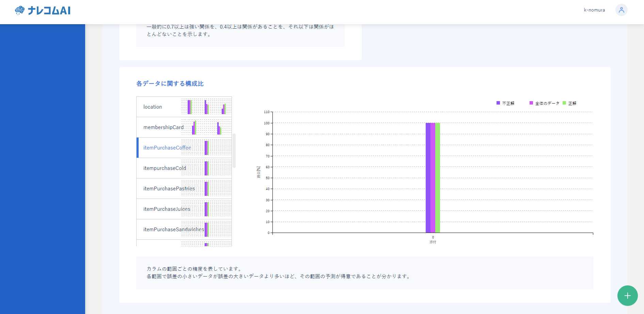
Task: Open the k-nomura account menu
Action: pyautogui.click(x=594, y=10)
